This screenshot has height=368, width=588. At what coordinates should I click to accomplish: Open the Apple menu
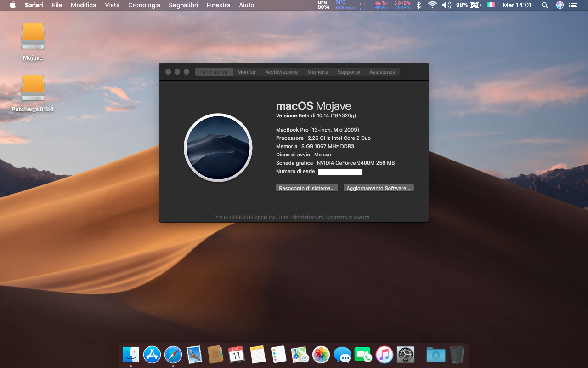coord(12,5)
